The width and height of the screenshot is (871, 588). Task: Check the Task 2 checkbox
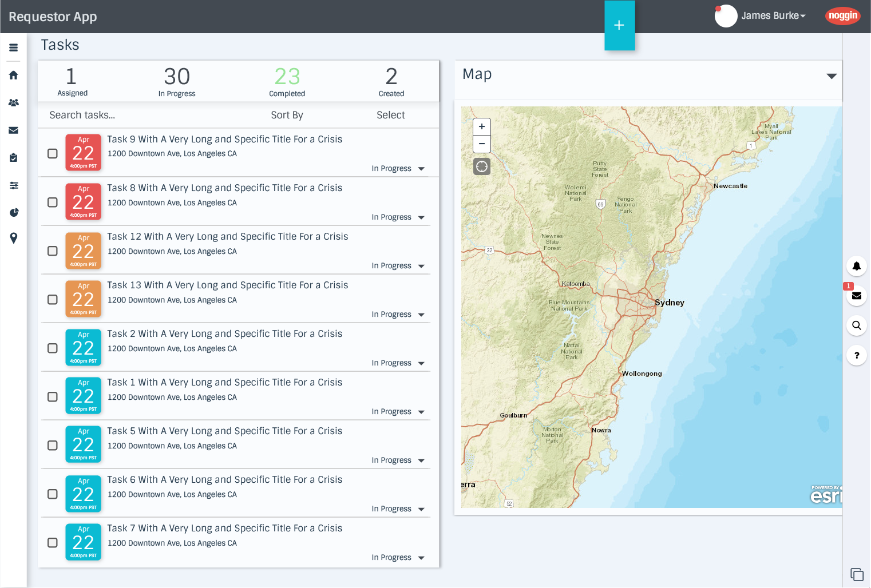[x=53, y=348]
